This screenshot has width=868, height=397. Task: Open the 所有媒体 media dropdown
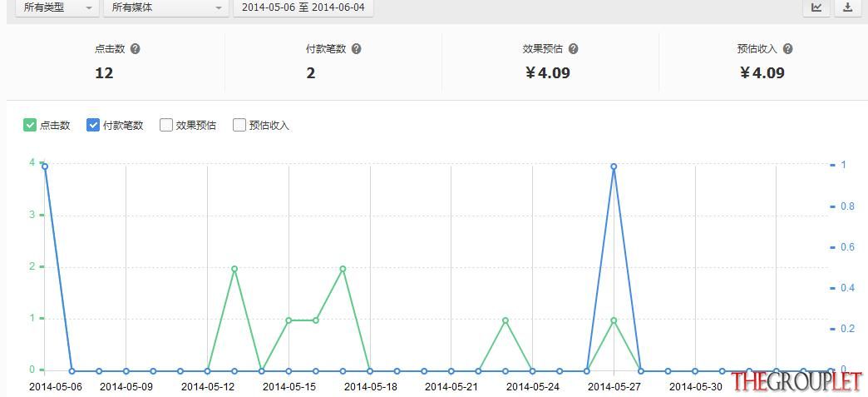(x=166, y=7)
